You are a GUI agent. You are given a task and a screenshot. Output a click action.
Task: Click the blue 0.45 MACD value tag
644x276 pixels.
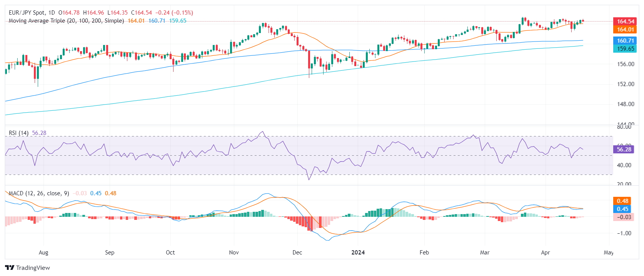tap(622, 209)
